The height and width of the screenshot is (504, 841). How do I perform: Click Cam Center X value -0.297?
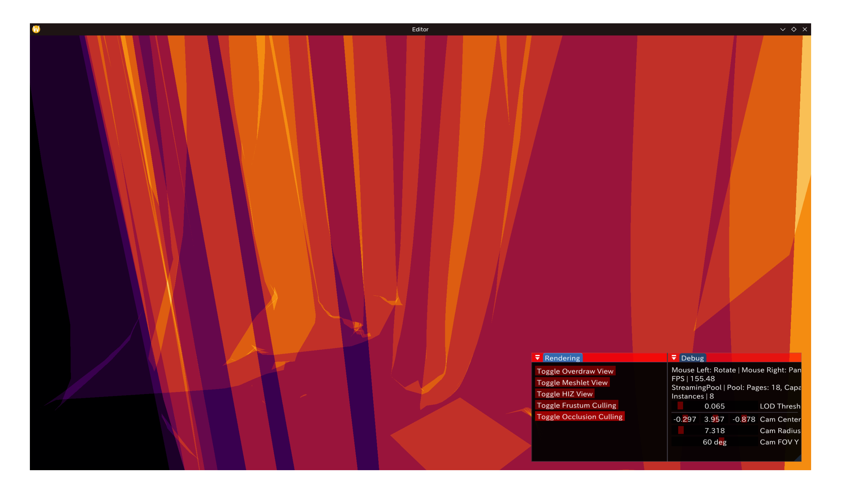pyautogui.click(x=685, y=419)
